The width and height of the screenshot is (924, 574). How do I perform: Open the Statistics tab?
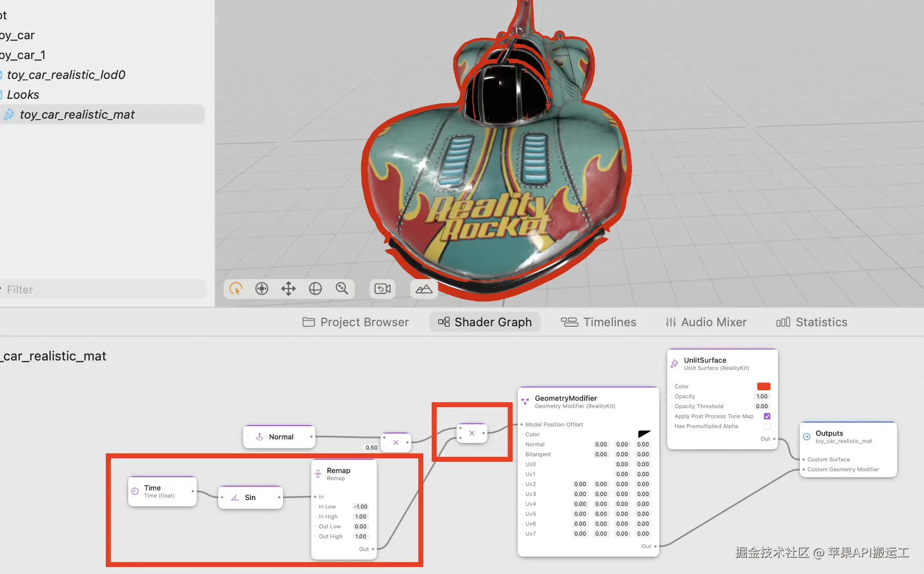pos(812,322)
